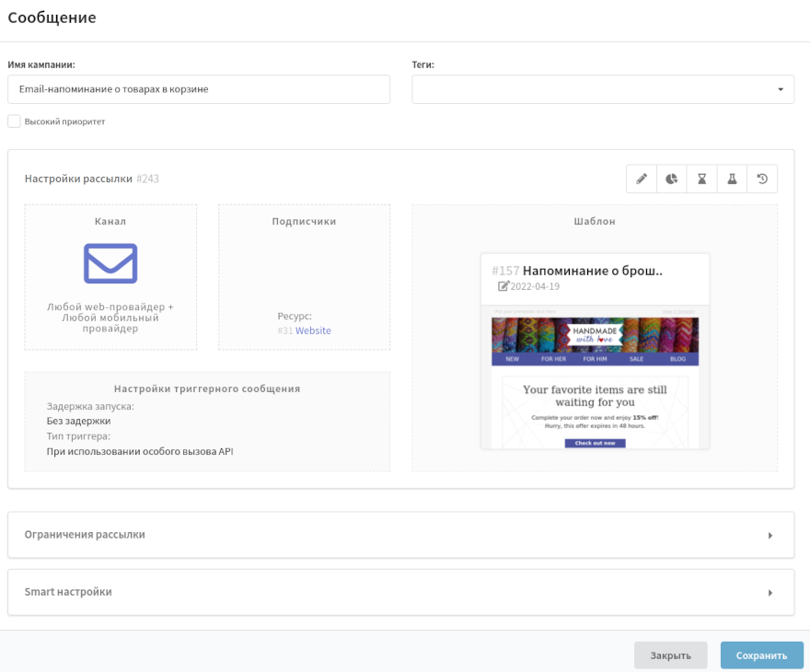
Task: Open the history clock icon
Action: (762, 179)
